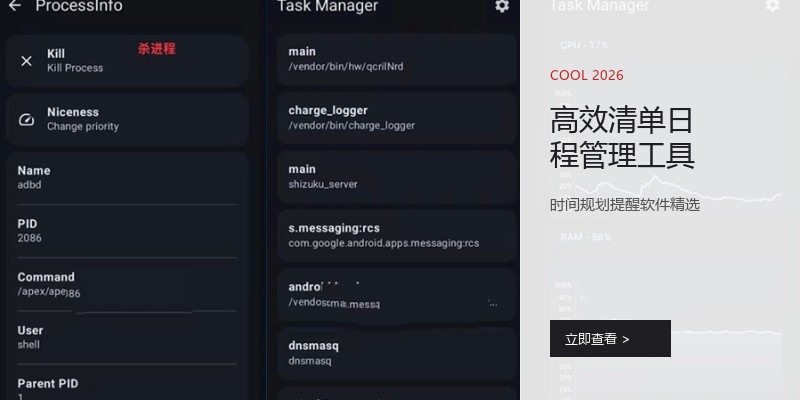Image resolution: width=800 pixels, height=400 pixels.
Task: Click the Name field showing adbd
Action: [127, 178]
